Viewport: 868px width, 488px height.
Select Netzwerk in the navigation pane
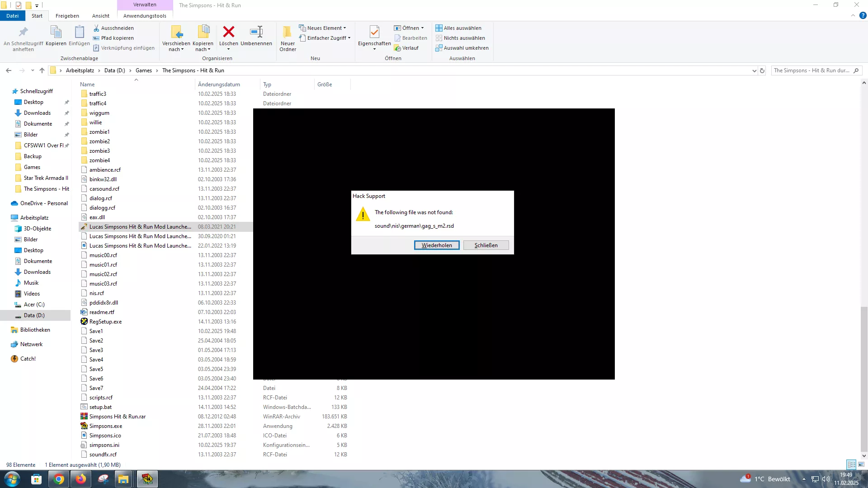(31, 344)
